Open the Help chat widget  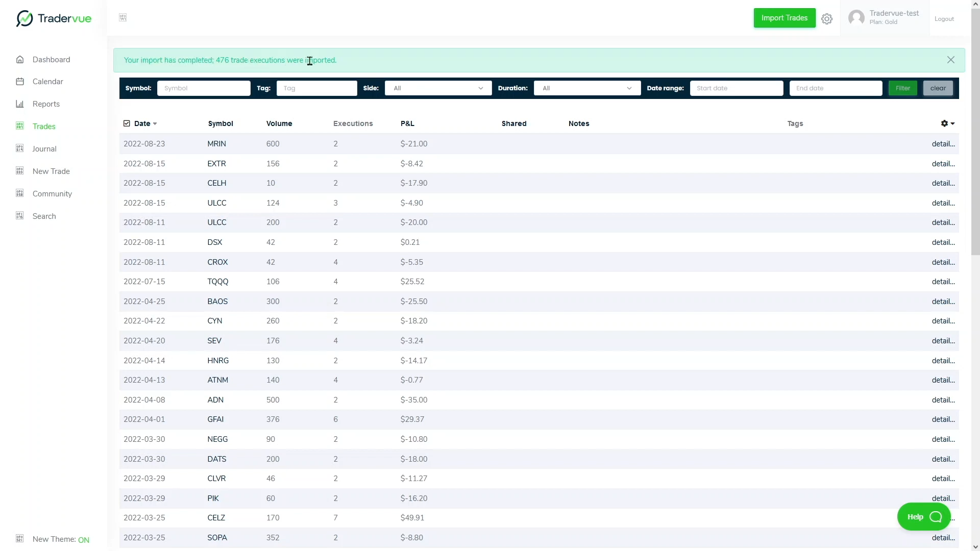(924, 517)
